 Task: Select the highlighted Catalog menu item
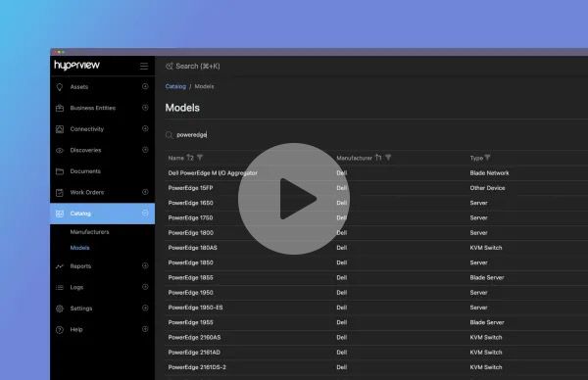point(102,214)
